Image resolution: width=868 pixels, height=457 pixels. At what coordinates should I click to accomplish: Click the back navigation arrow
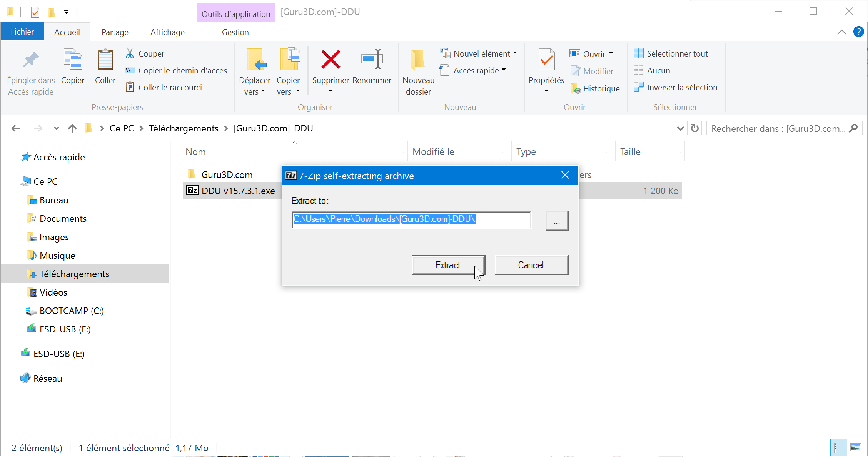pos(16,128)
